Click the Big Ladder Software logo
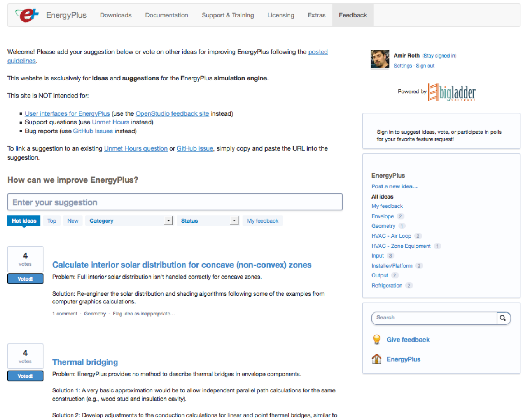 pos(452,92)
